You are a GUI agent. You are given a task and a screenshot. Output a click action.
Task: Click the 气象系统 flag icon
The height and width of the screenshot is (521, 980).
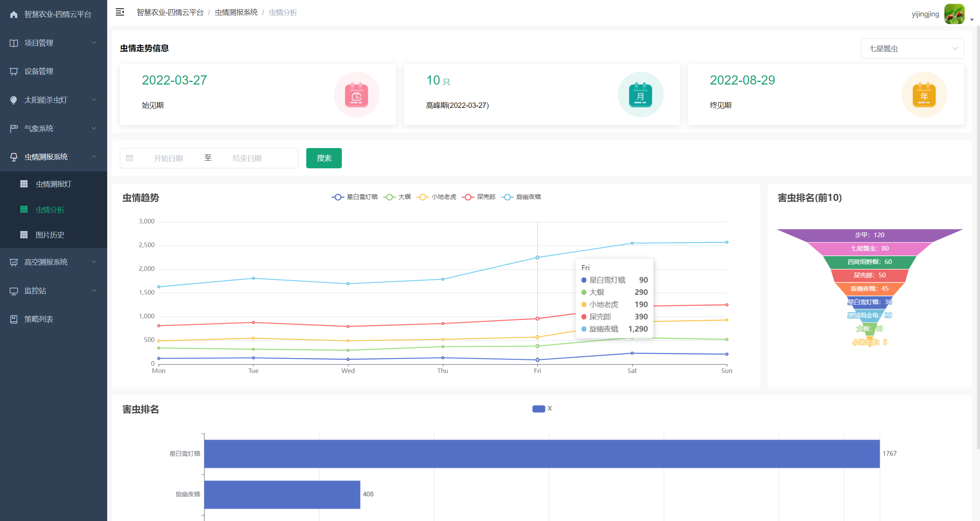[14, 129]
